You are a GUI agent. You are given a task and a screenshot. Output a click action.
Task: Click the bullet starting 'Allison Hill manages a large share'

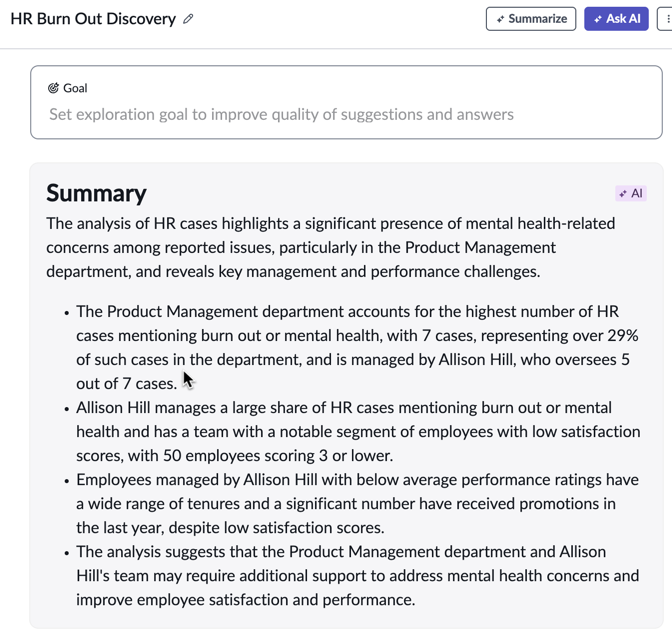click(358, 432)
